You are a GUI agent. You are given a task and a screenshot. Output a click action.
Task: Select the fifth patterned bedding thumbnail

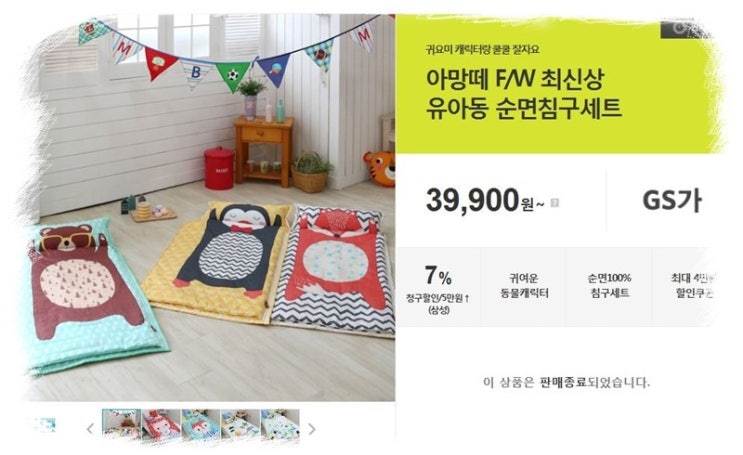click(280, 424)
